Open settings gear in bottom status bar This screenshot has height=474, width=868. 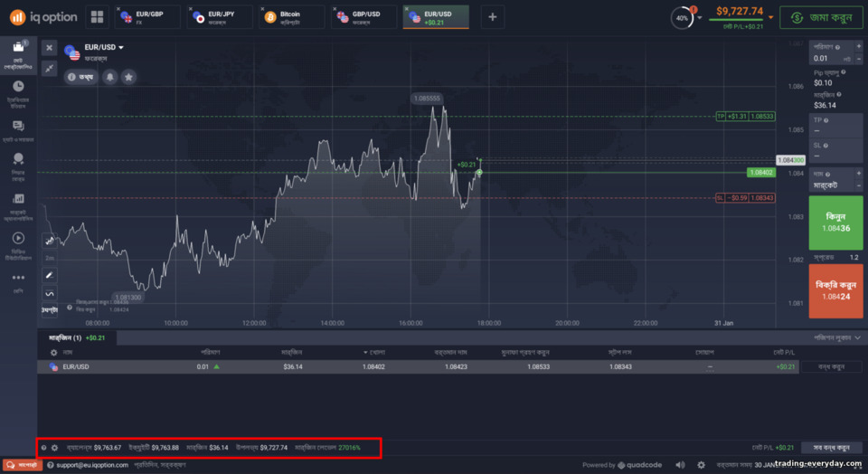[701, 465]
